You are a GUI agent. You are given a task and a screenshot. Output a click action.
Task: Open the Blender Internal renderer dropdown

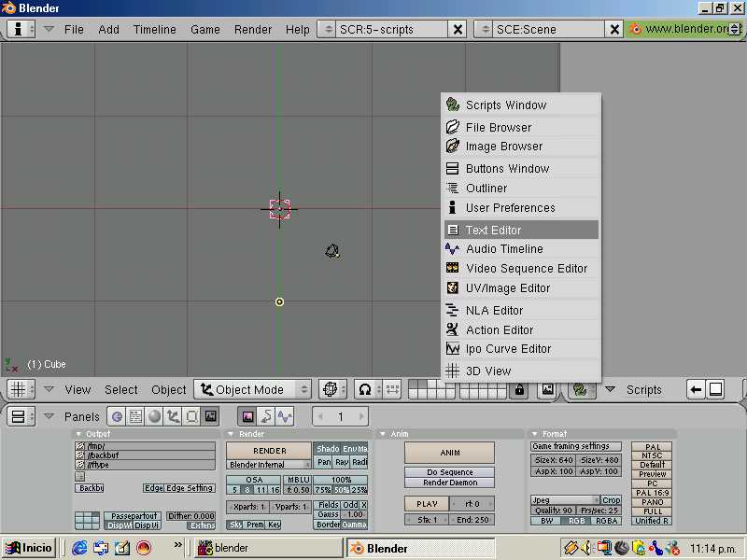tap(269, 464)
